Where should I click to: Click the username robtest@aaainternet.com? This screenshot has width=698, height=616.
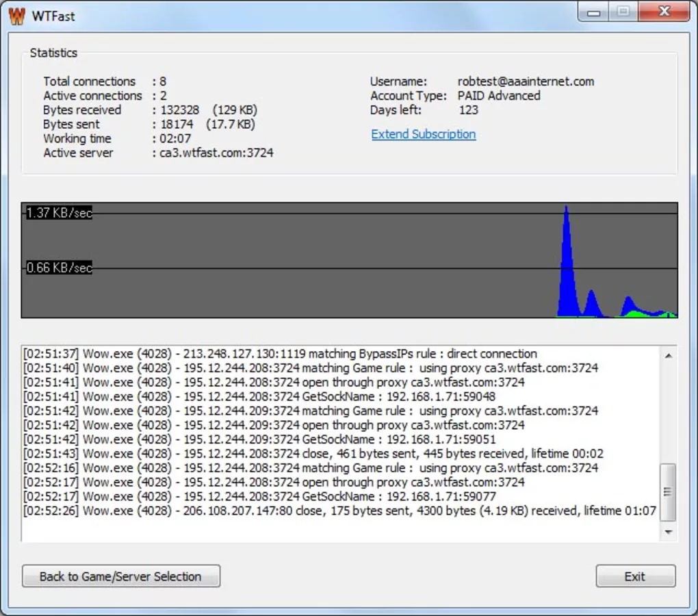coord(526,81)
